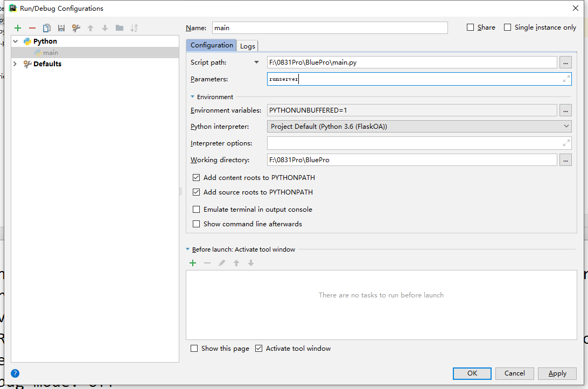
Task: Move configuration up in list
Action: pos(90,28)
